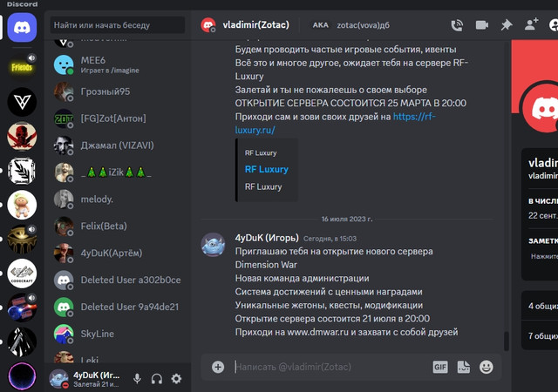This screenshot has height=392, width=558.
Task: Click the profile avatar in side panel
Action: point(541,108)
